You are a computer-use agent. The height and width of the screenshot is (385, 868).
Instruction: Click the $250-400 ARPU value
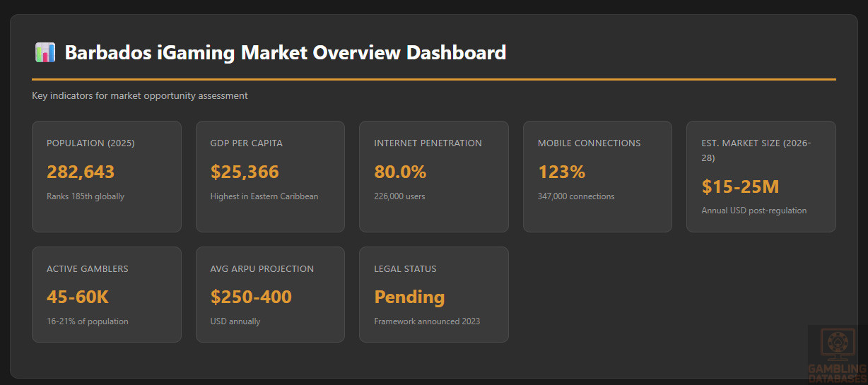[x=251, y=297]
